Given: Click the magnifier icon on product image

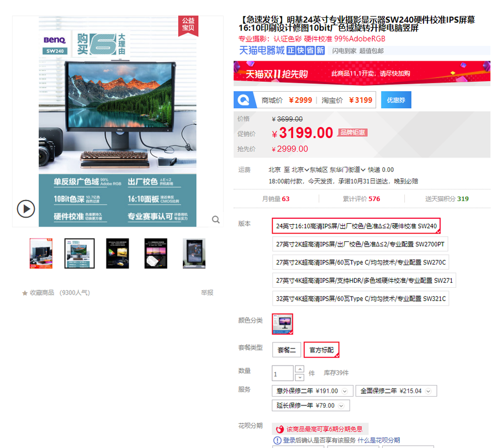Looking at the screenshot, I should [216, 219].
